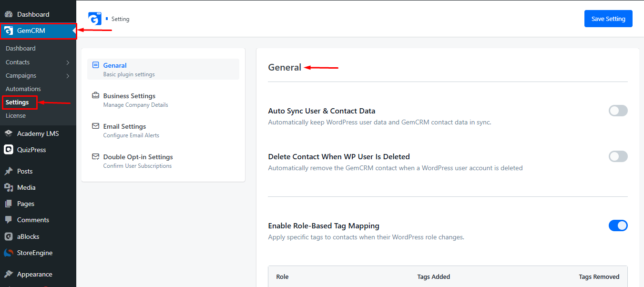This screenshot has width=644, height=287.
Task: Click the Posts pushpin icon
Action: click(x=9, y=171)
